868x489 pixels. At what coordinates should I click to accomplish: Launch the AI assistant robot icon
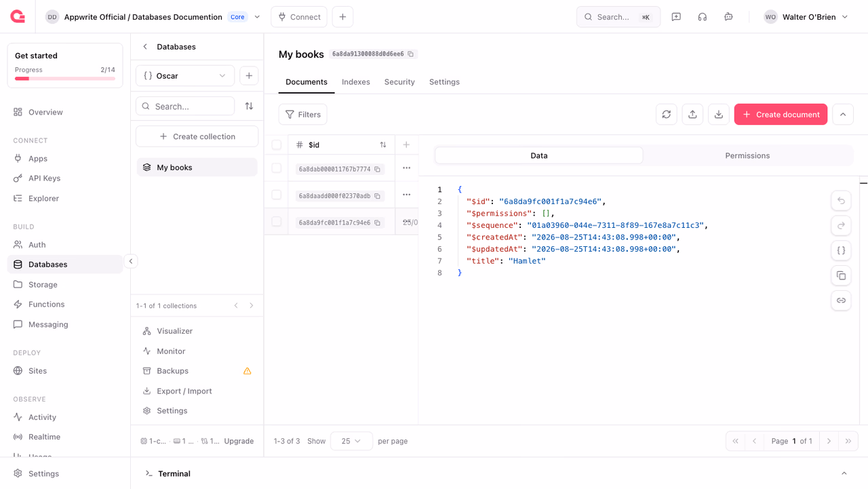pos(728,17)
